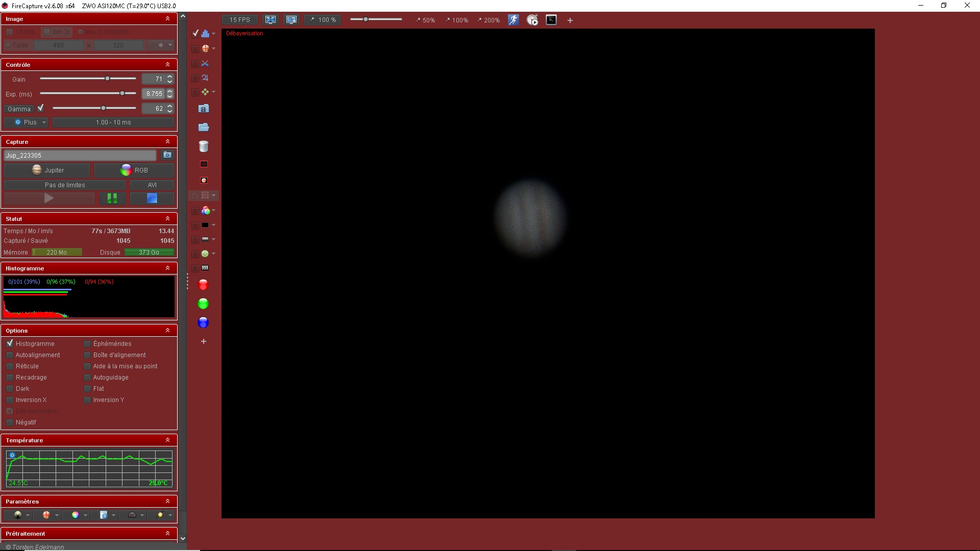Click the Gain slider handle
This screenshot has height=551, width=980.
(107, 79)
